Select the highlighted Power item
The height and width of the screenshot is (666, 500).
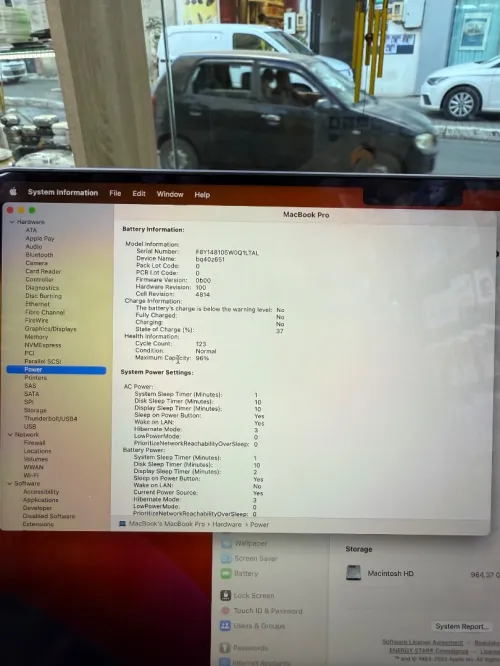tap(56, 370)
